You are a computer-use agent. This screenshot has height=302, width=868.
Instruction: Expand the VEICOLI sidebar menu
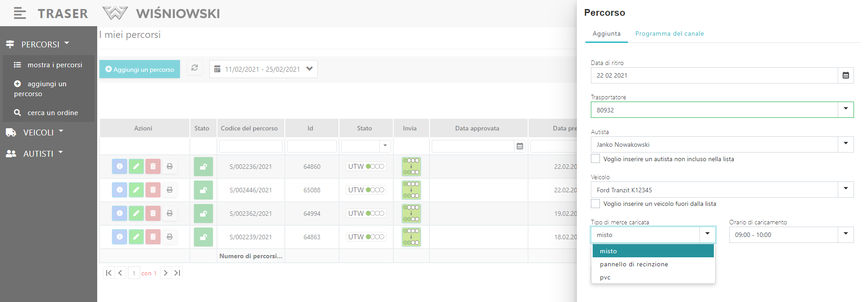click(x=38, y=133)
